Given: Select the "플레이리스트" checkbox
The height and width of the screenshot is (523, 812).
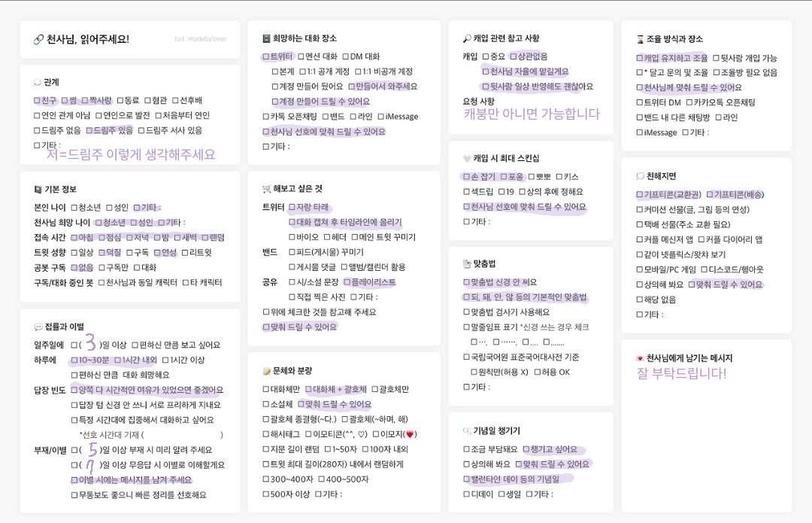Looking at the screenshot, I should click(347, 282).
